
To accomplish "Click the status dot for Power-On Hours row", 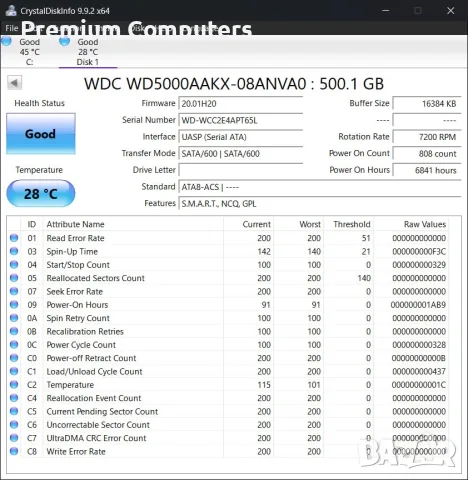I will tap(14, 304).
